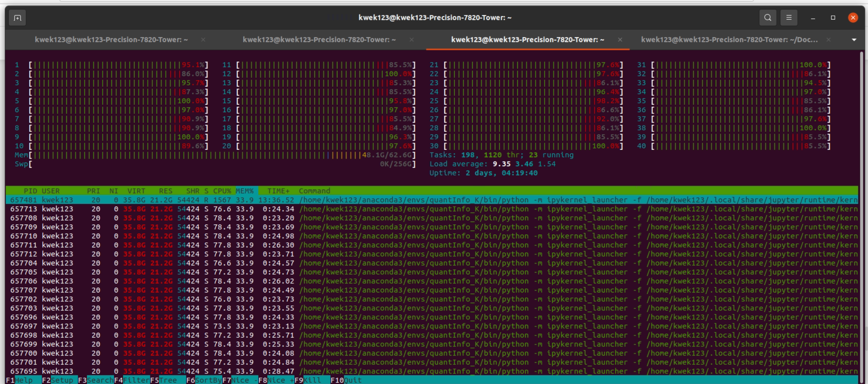Click the terminal search icon
The width and height of the screenshot is (868, 384).
coord(768,18)
